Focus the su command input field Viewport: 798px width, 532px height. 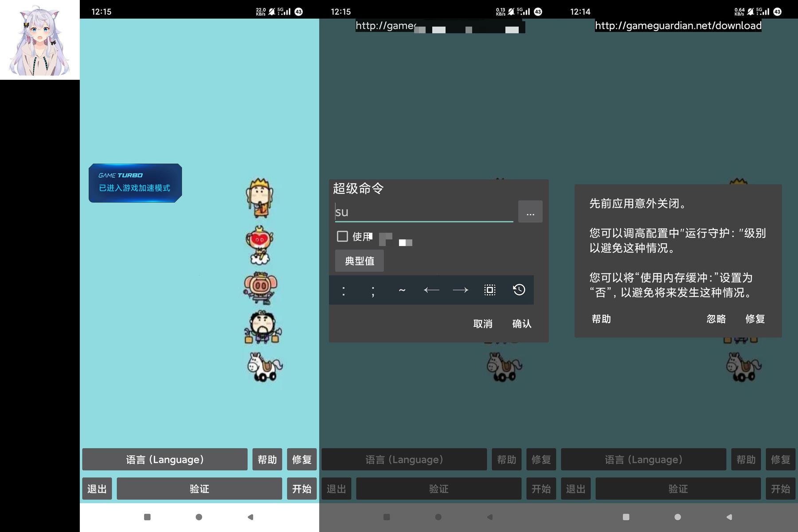tap(424, 212)
